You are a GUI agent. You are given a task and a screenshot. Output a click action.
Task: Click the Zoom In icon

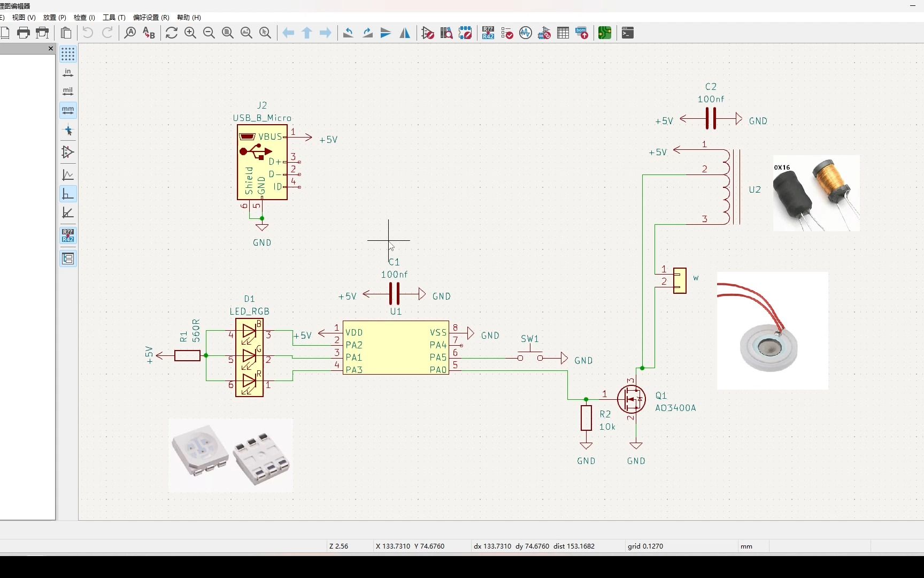point(190,33)
